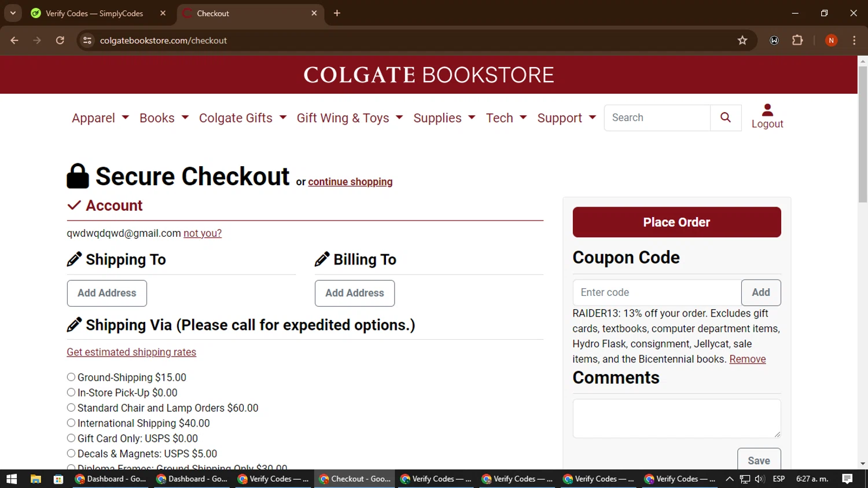The image size is (868, 488).
Task: Reload the checkout page
Action: (60, 41)
